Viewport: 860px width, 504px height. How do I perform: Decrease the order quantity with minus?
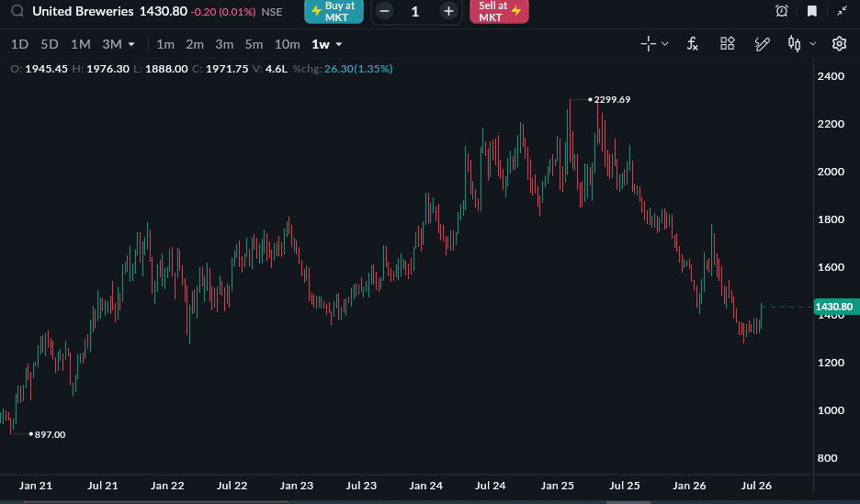pyautogui.click(x=384, y=11)
